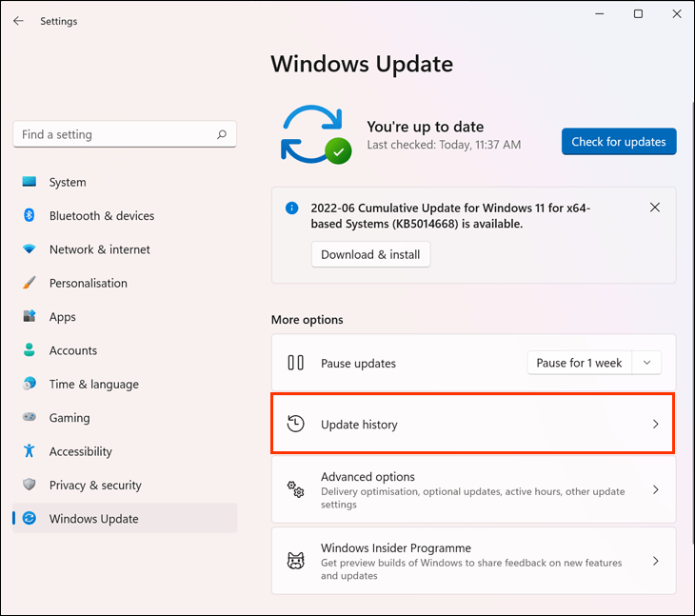Maximize the Settings window
The width and height of the screenshot is (695, 616).
638,14
